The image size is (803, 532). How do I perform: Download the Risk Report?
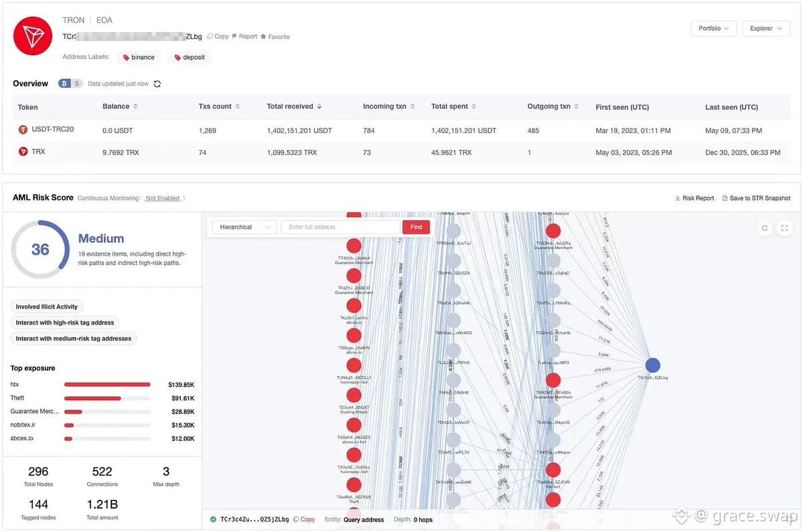(694, 198)
